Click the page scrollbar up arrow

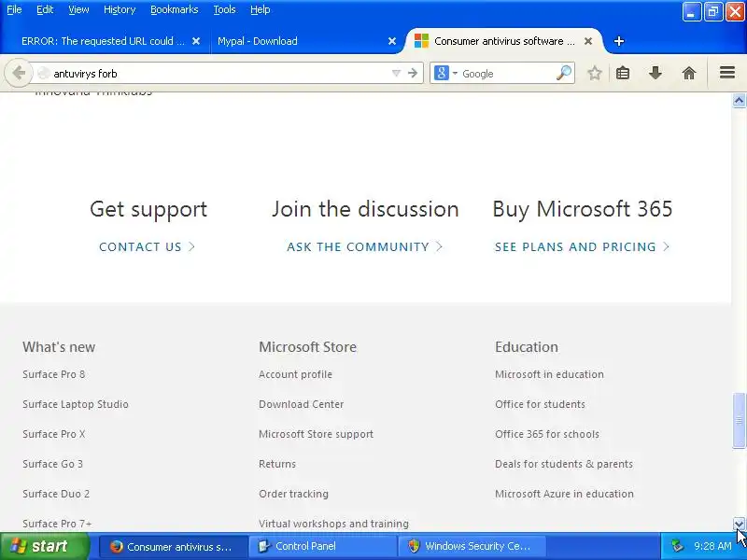[739, 101]
